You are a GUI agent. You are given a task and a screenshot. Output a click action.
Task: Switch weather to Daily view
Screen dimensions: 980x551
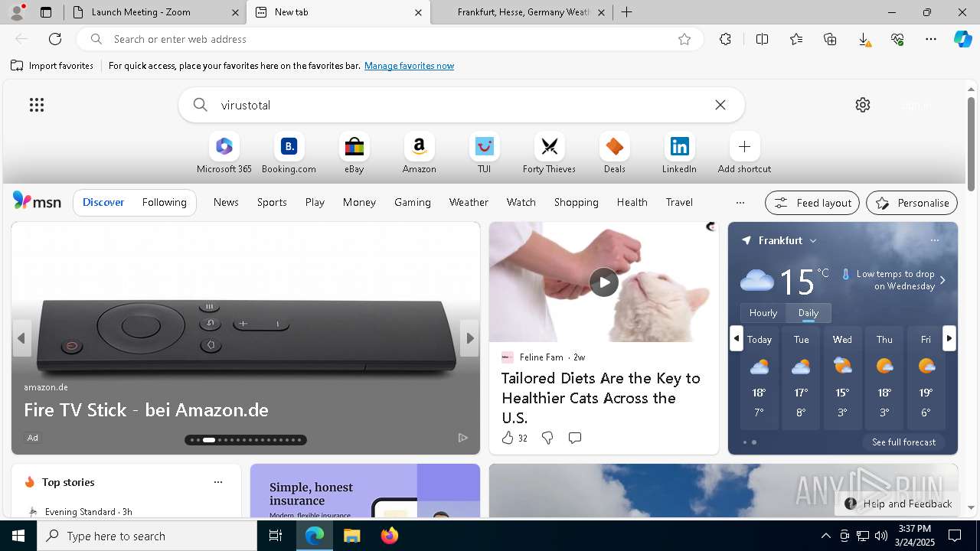[808, 313]
